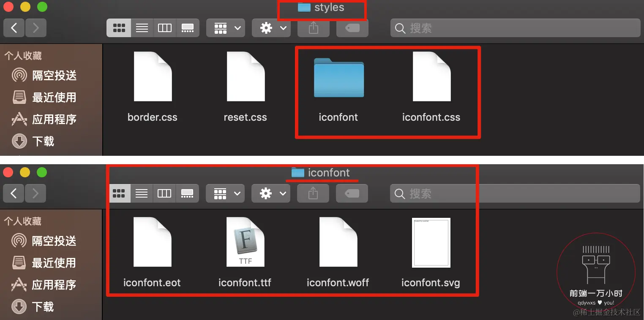Viewport: 644px width, 320px height.
Task: Open Recents (最近使用) in styles window sidebar
Action: 45,98
